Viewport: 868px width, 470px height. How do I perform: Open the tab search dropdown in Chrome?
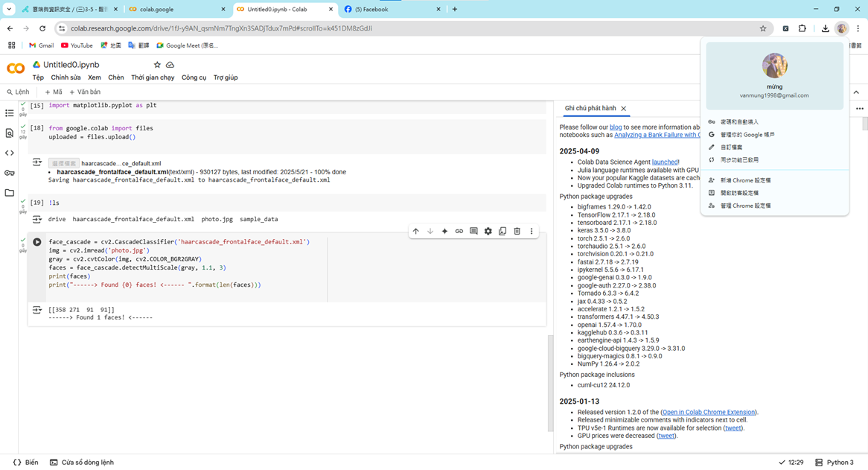coord(9,10)
